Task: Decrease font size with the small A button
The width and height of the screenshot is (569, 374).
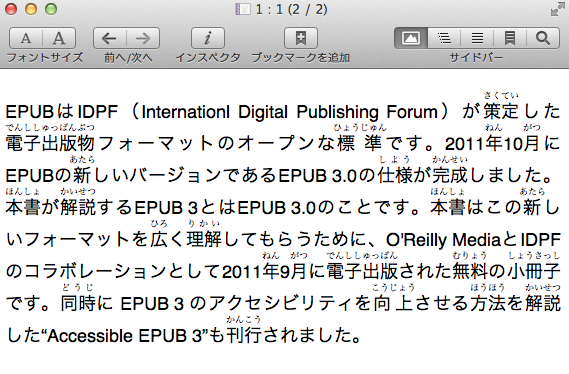Action: [x=26, y=38]
